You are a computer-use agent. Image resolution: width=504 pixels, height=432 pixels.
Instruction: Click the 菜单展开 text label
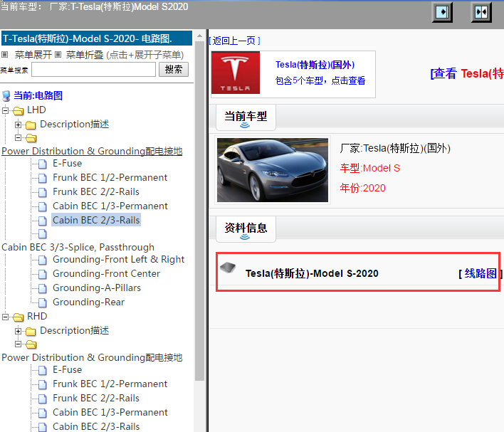tap(33, 55)
